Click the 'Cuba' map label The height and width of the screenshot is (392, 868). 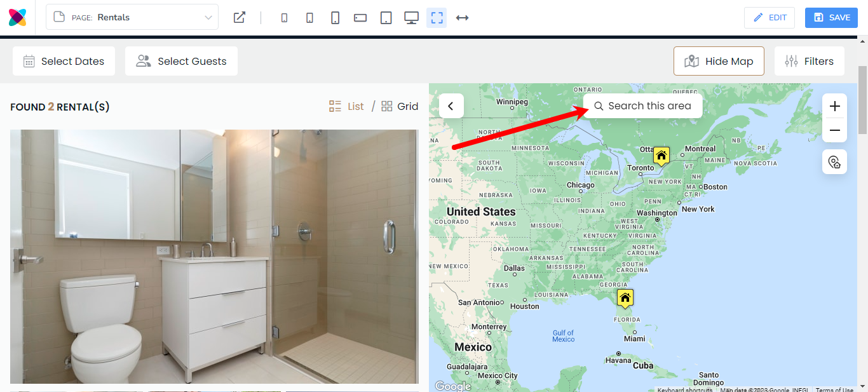643,365
